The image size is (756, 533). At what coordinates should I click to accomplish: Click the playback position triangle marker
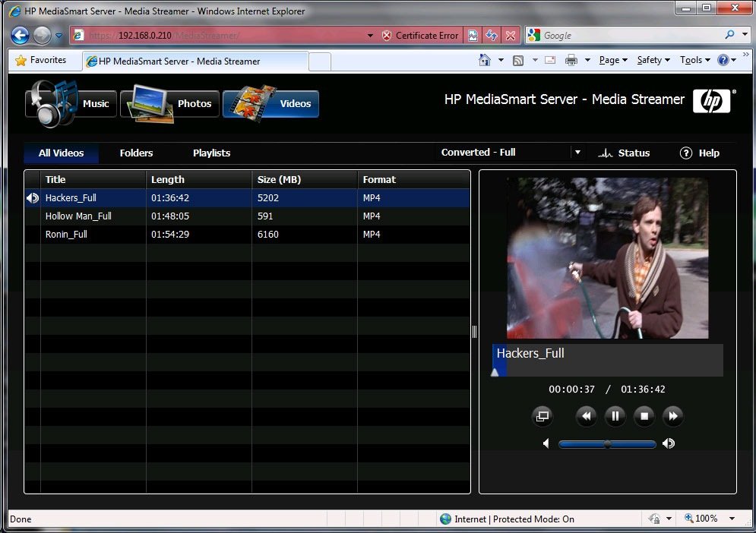click(x=495, y=372)
